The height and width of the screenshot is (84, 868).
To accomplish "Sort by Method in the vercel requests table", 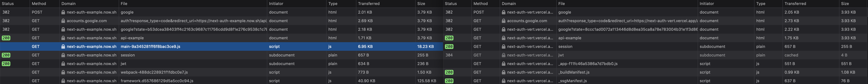I will pyautogui.click(x=480, y=4).
